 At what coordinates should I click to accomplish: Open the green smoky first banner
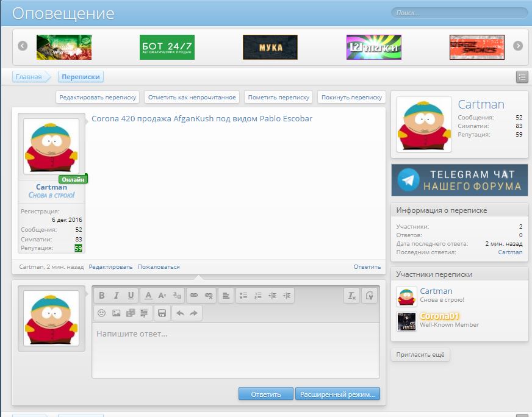point(64,47)
